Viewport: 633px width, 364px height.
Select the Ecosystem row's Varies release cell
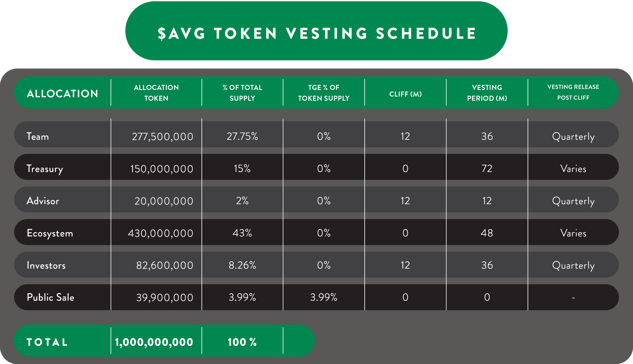click(573, 233)
